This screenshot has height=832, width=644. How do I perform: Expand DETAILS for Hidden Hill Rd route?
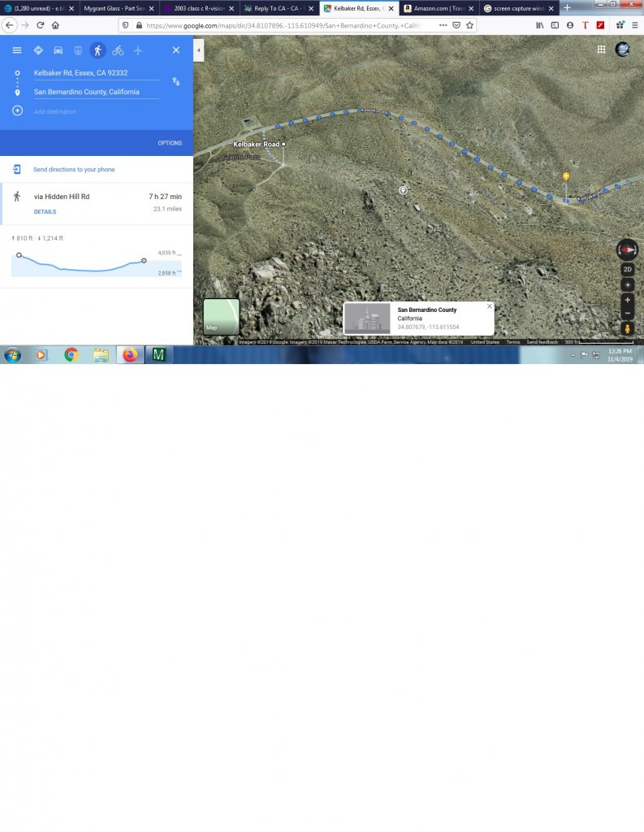click(45, 211)
